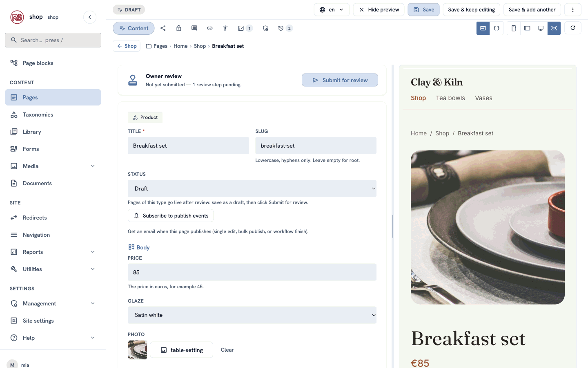This screenshot has width=588, height=368.
Task: Switch to rendered preview mode icon
Action: tap(483, 28)
